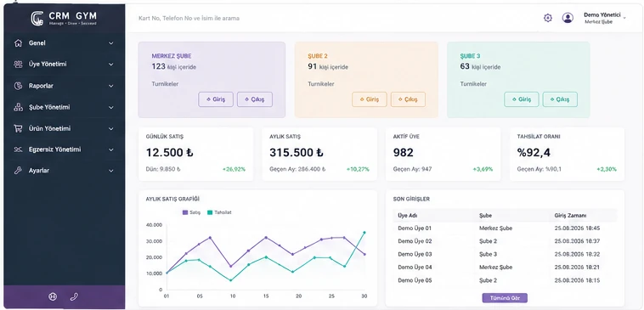Click the Raporlar chart icon
Screen dimensions: 644x310
[x=18, y=86]
